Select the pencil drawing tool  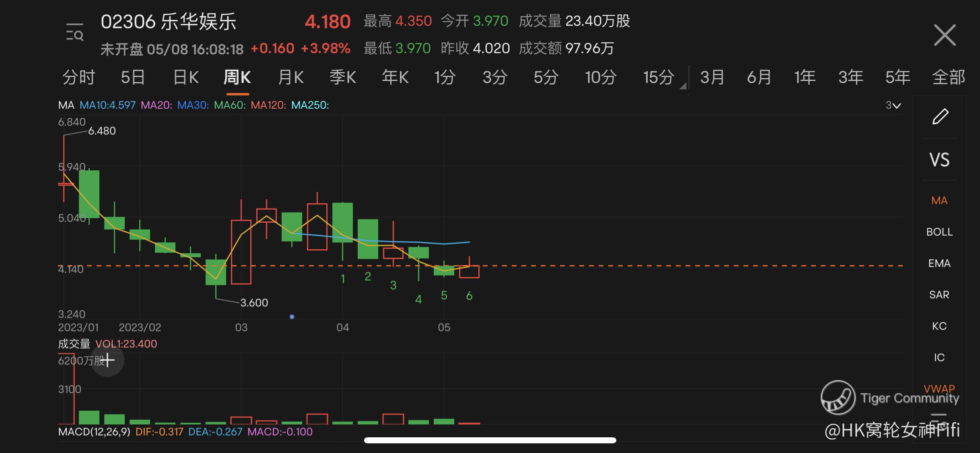click(940, 116)
